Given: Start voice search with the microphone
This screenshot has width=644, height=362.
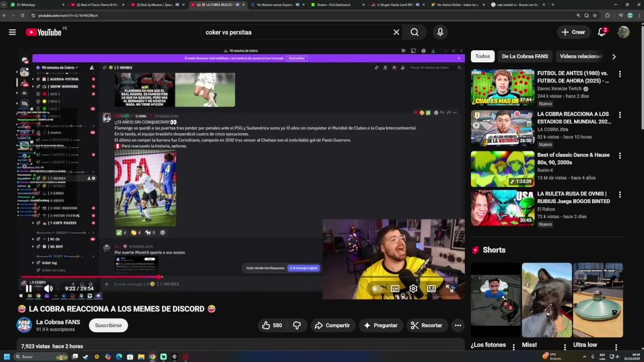Looking at the screenshot, I should coord(440,32).
